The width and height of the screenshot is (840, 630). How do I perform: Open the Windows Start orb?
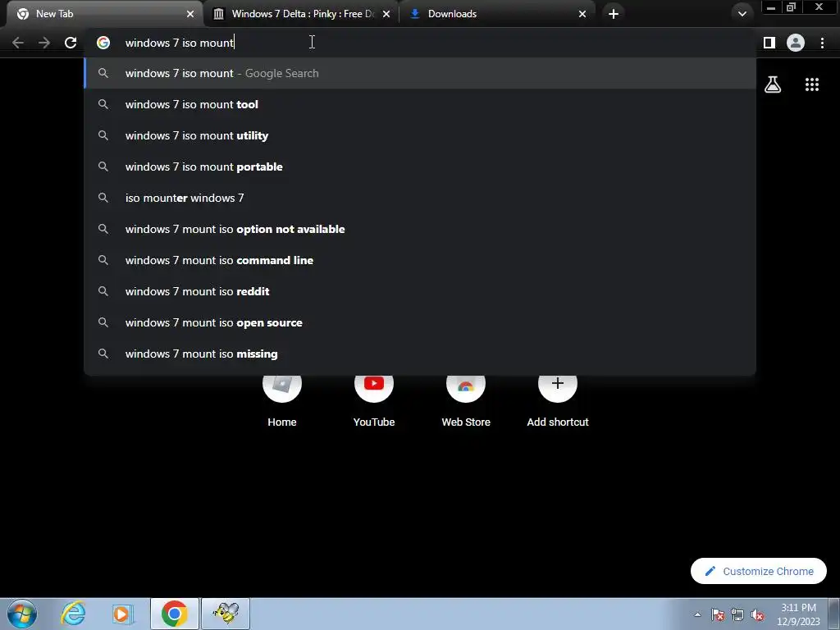click(x=22, y=614)
